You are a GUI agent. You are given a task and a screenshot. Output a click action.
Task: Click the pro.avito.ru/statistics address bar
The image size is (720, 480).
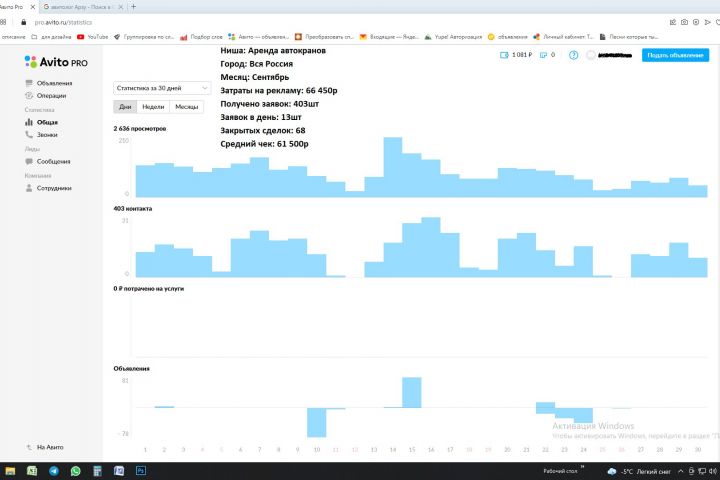(x=63, y=22)
